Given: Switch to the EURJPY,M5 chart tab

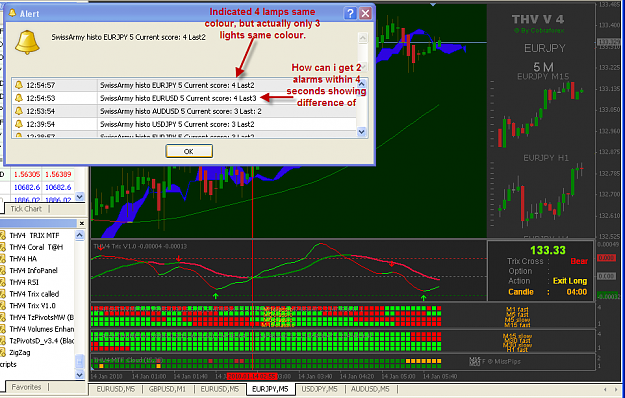Looking at the screenshot, I should tap(271, 389).
